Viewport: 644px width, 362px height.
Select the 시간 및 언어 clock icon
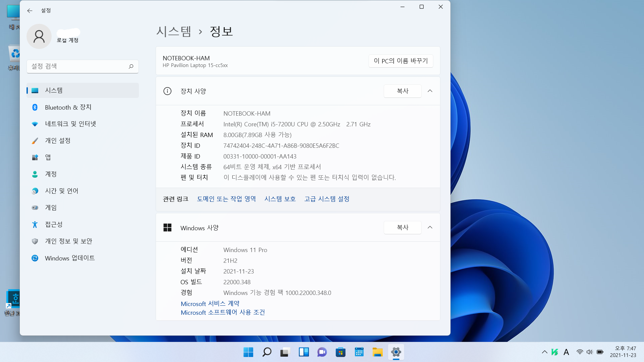[35, 191]
